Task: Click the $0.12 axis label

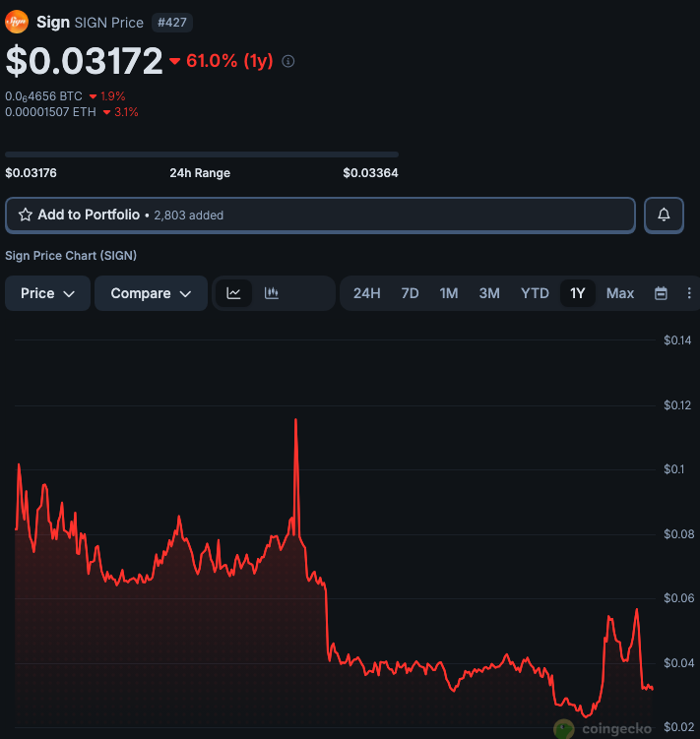Action: pyautogui.click(x=677, y=404)
